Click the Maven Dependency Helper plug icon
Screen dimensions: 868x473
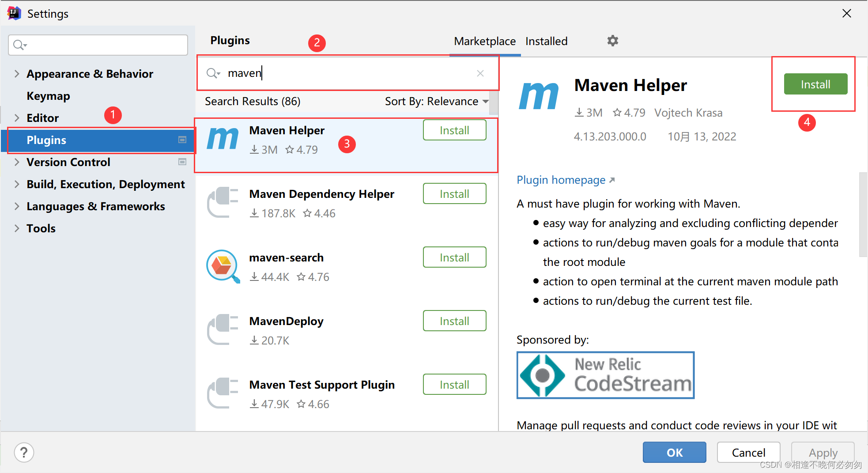(223, 202)
